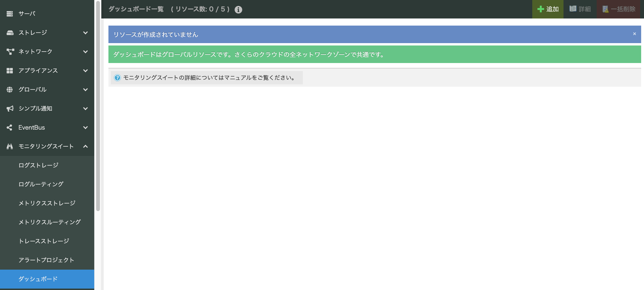Select the モニタリングスイート binoculars icon
The image size is (644, 290).
(x=10, y=147)
